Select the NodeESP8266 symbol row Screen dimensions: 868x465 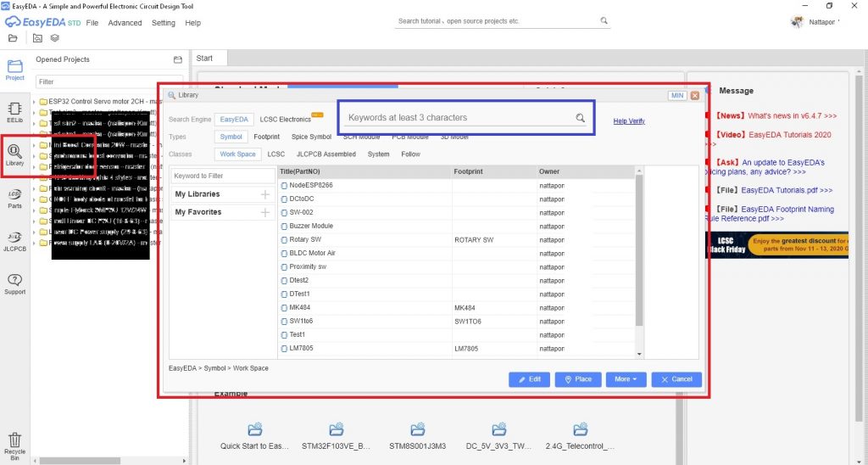[457, 185]
